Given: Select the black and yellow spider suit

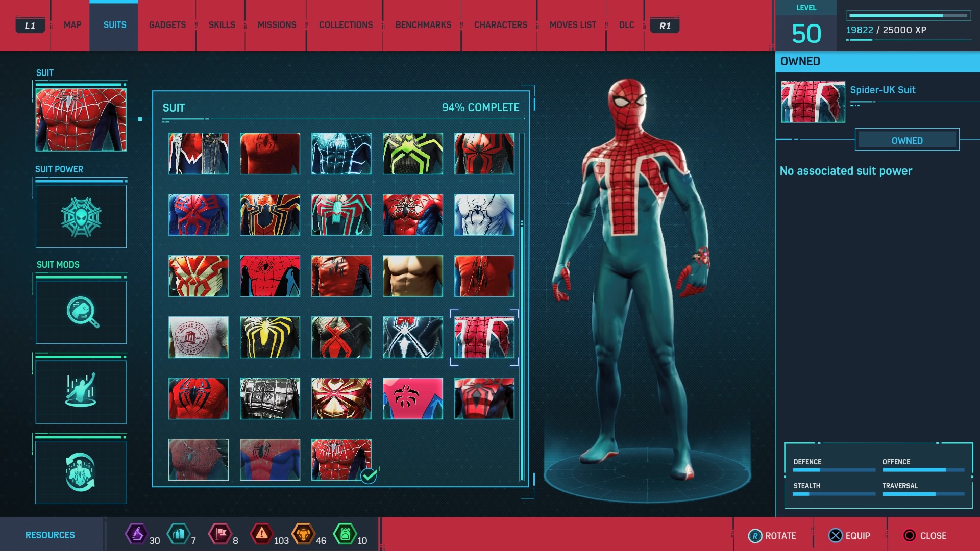Looking at the screenshot, I should (270, 337).
